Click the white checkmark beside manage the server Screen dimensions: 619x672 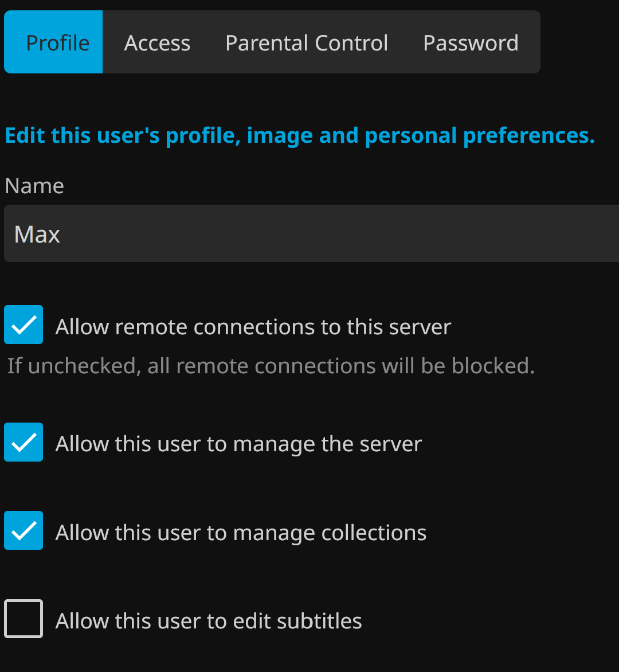pos(24,443)
